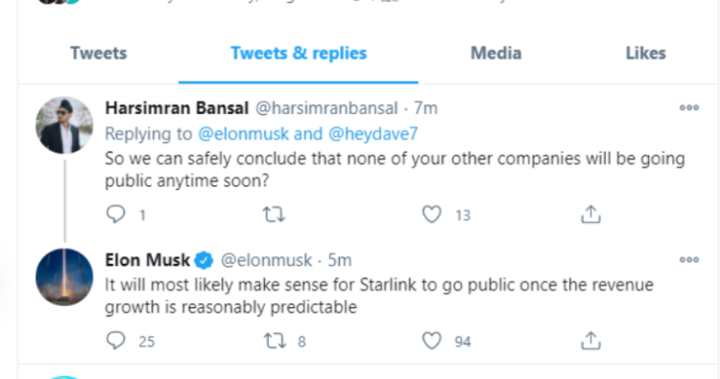Image resolution: width=720 pixels, height=379 pixels.
Task: Open Harsimran Bansal's profile picture
Action: point(64,125)
